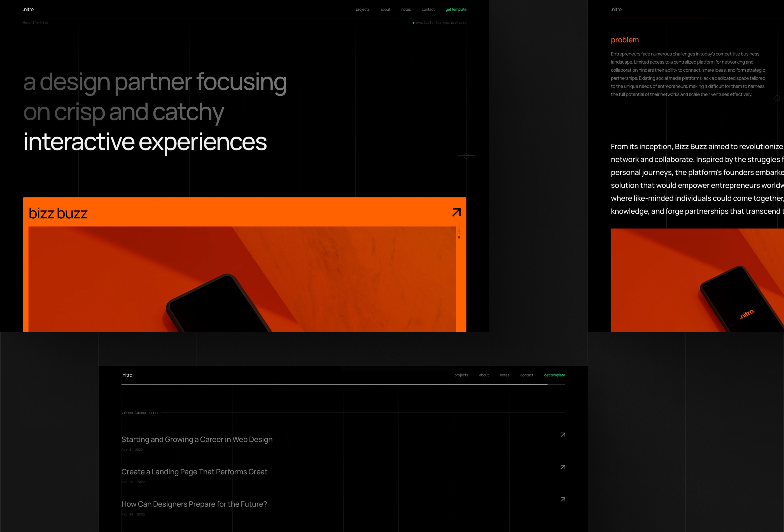Toggle the green 'available for new projects' dot status

tap(412, 23)
